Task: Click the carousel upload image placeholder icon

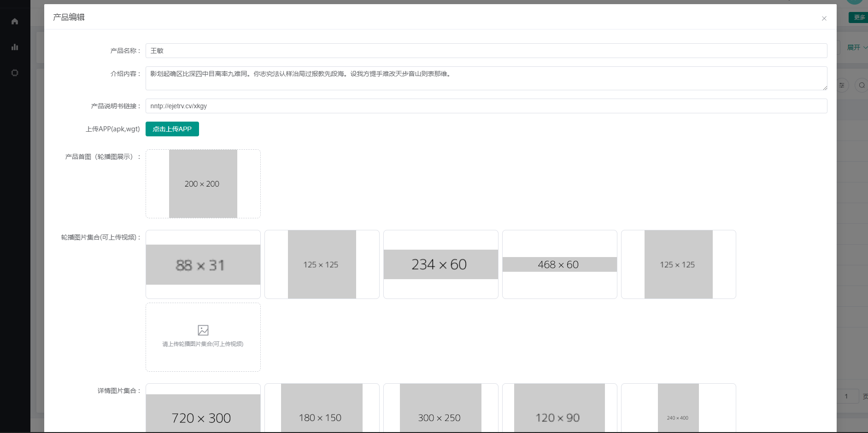Action: coord(203,330)
